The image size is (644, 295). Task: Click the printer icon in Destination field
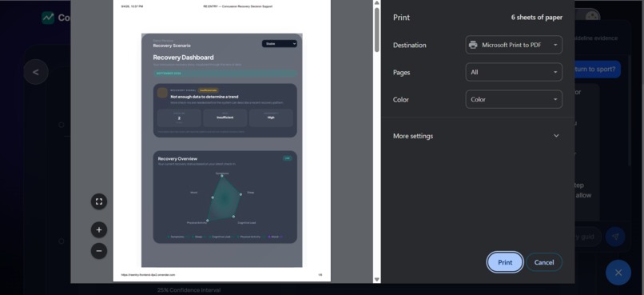point(473,45)
